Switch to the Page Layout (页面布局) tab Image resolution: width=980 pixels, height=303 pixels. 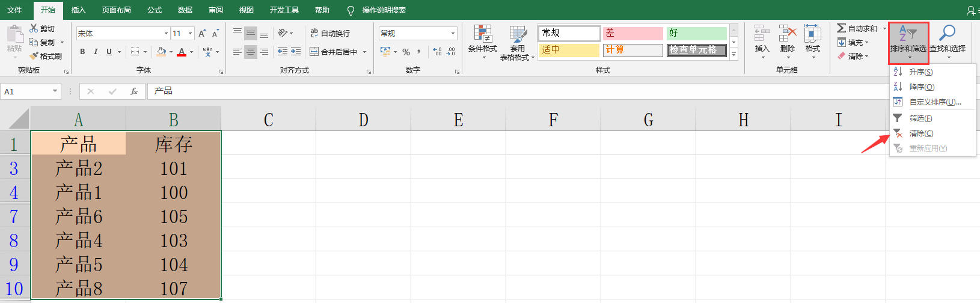pyautogui.click(x=116, y=10)
